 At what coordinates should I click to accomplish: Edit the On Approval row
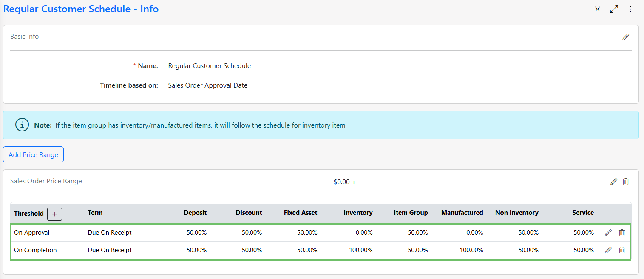[x=608, y=233]
